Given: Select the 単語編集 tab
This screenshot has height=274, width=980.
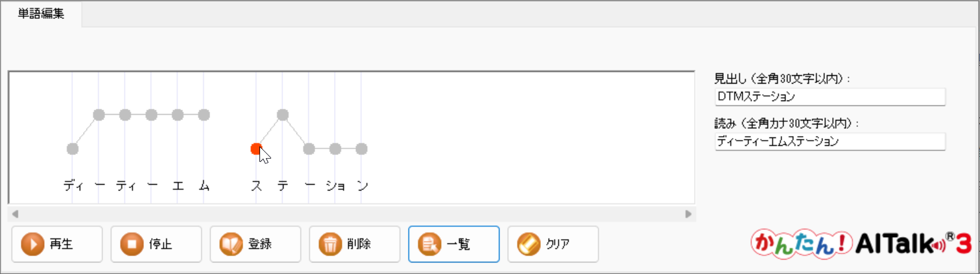Looking at the screenshot, I should (x=42, y=14).
